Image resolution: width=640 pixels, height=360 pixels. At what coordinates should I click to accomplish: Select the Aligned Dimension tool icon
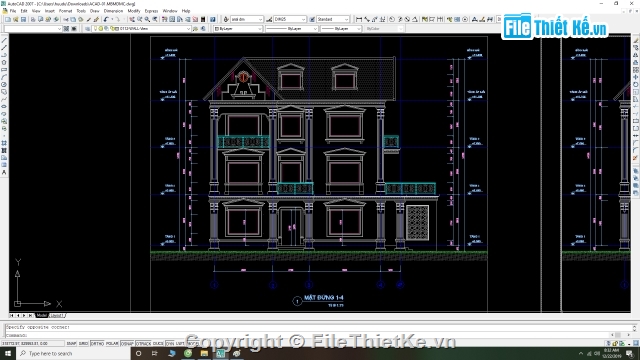367,19
